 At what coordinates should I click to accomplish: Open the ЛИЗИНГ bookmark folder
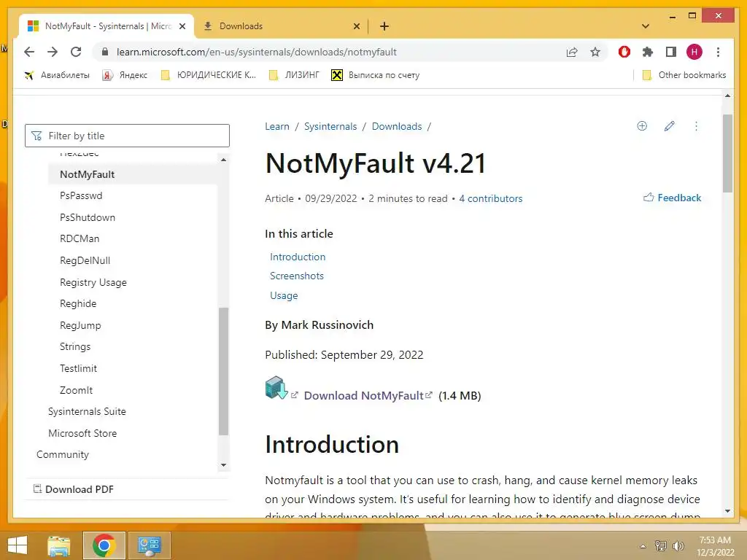[x=294, y=75]
